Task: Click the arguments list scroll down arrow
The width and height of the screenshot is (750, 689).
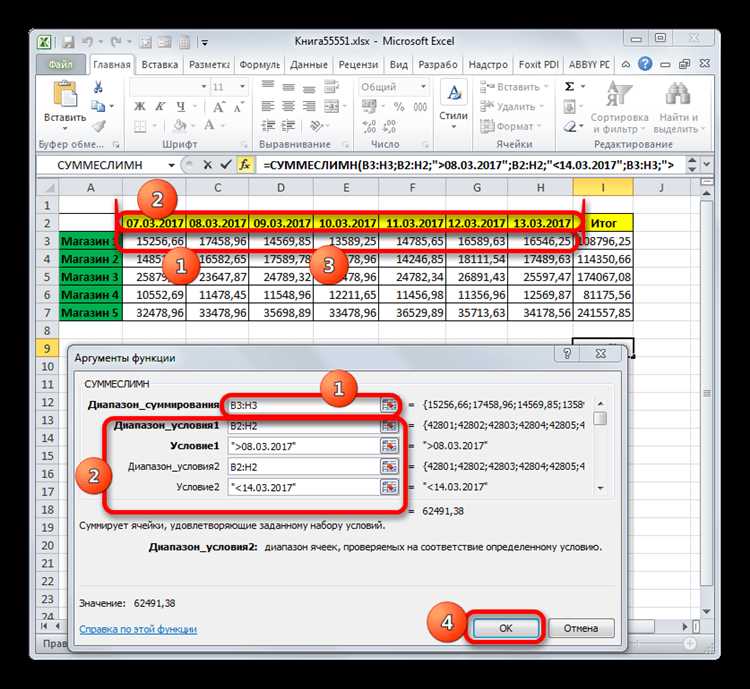Action: [600, 488]
